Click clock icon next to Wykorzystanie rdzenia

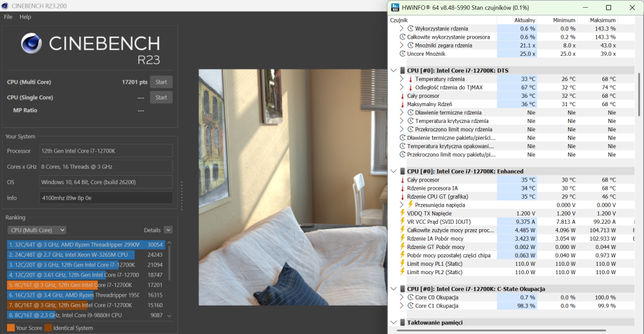[x=410, y=28]
